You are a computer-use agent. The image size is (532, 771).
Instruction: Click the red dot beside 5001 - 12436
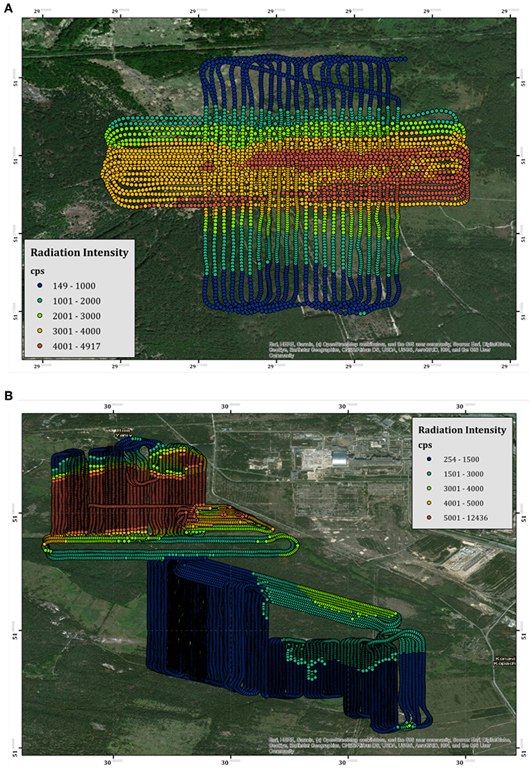[428, 518]
